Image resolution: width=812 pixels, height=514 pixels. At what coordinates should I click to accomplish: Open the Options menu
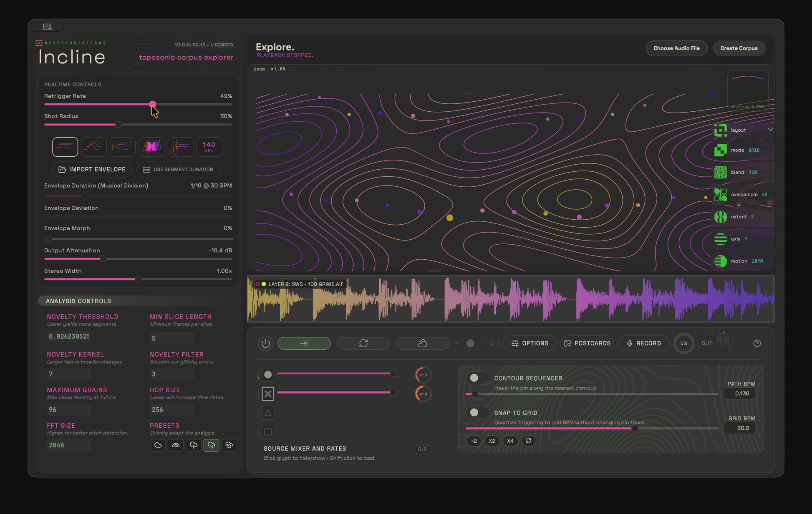pyautogui.click(x=530, y=343)
